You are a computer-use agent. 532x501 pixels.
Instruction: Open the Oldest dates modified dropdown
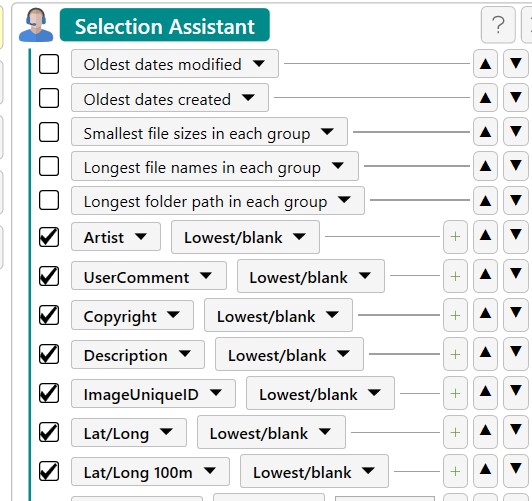coord(175,64)
